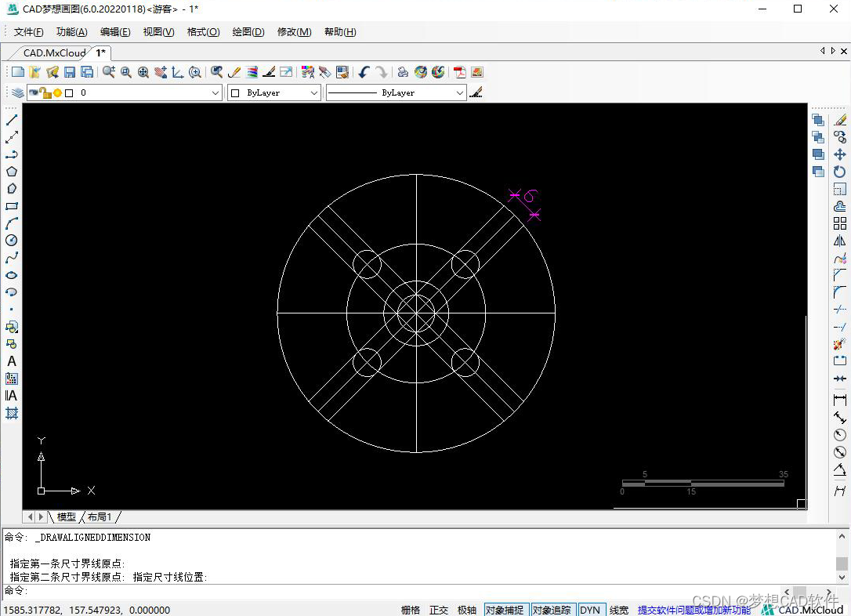Image resolution: width=851 pixels, height=616 pixels.
Task: Open the 视图(V) menu
Action: click(158, 32)
